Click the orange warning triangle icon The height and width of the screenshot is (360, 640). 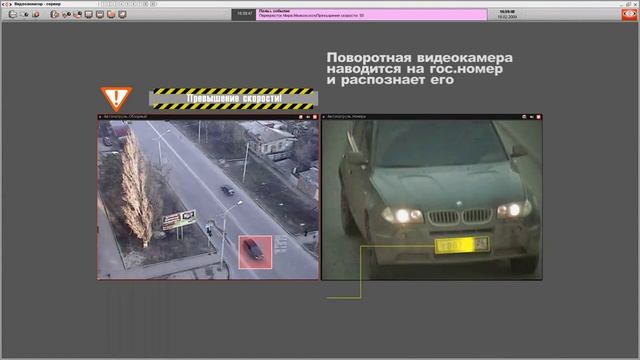coord(116,98)
